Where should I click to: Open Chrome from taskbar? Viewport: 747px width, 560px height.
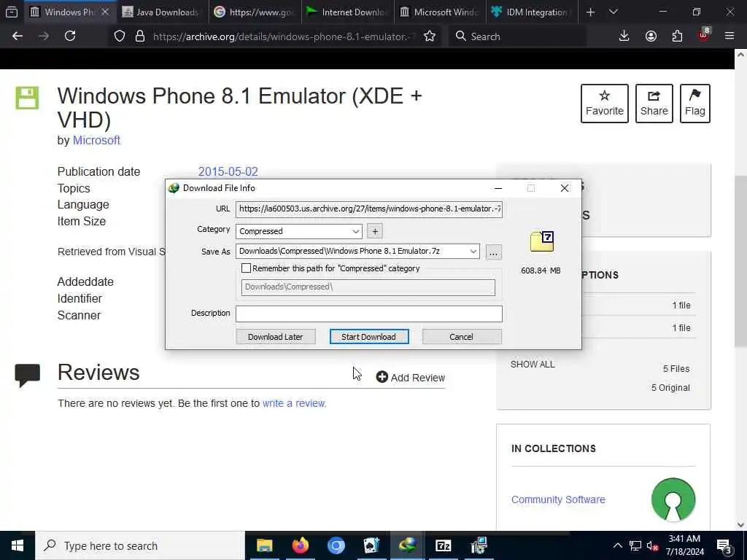336,545
